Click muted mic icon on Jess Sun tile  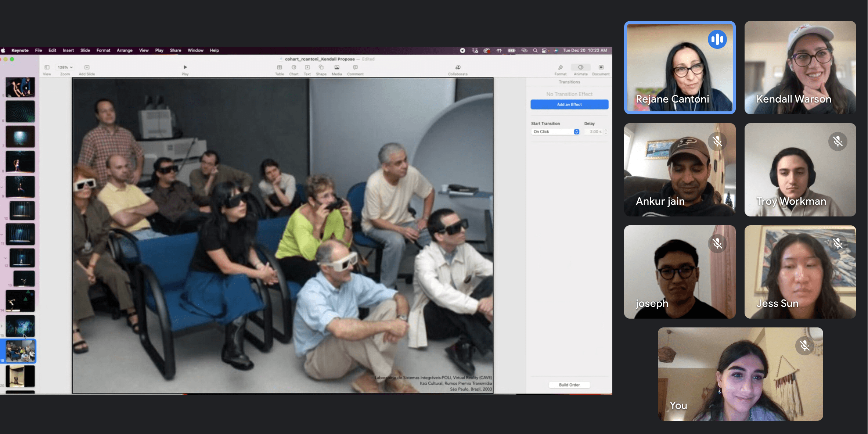coord(838,243)
